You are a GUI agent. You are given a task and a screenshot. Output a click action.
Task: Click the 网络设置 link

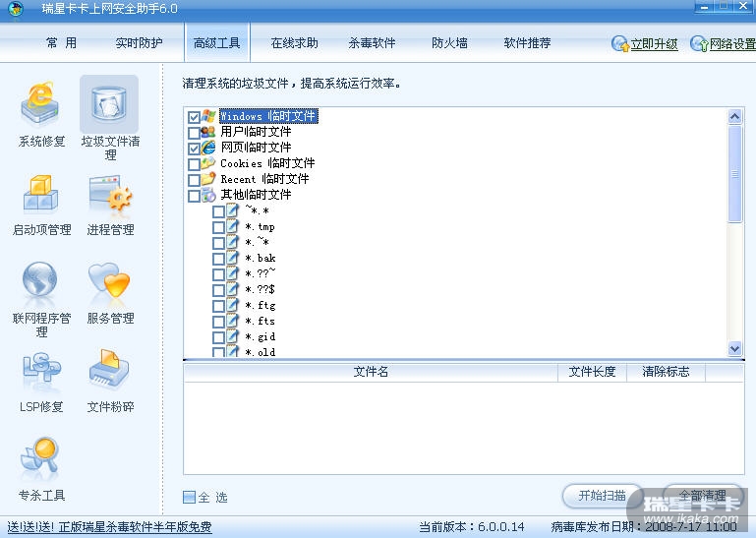[x=732, y=44]
